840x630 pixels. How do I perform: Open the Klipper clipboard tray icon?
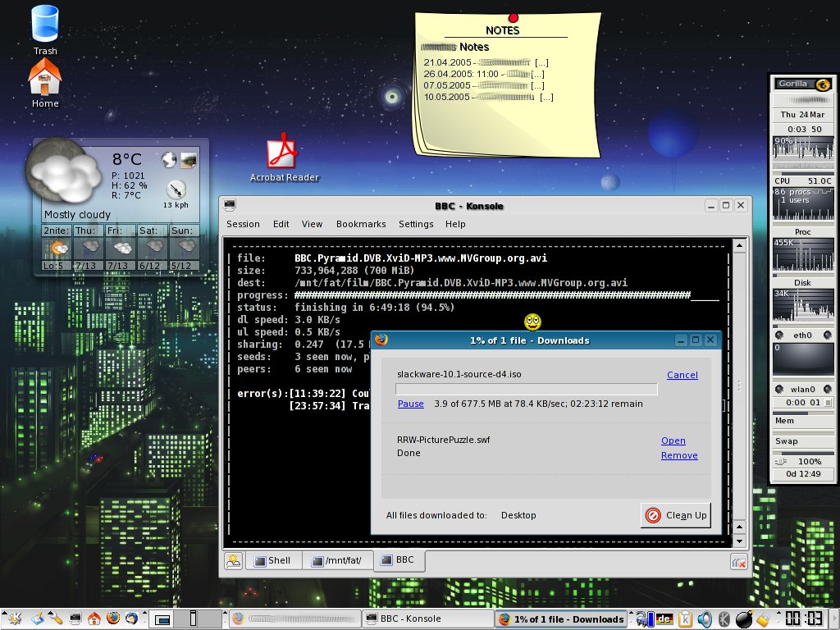click(685, 619)
